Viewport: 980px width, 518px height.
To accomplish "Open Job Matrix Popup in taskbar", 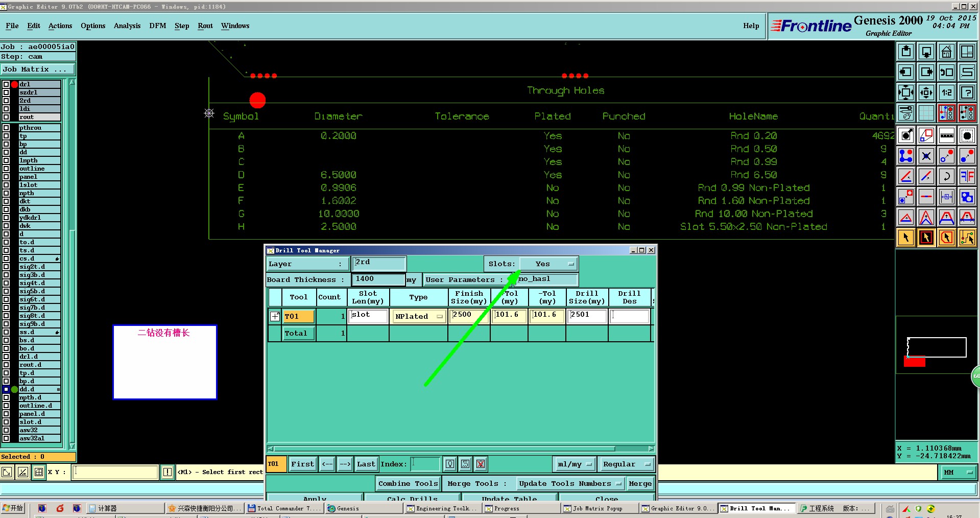I will (x=599, y=508).
